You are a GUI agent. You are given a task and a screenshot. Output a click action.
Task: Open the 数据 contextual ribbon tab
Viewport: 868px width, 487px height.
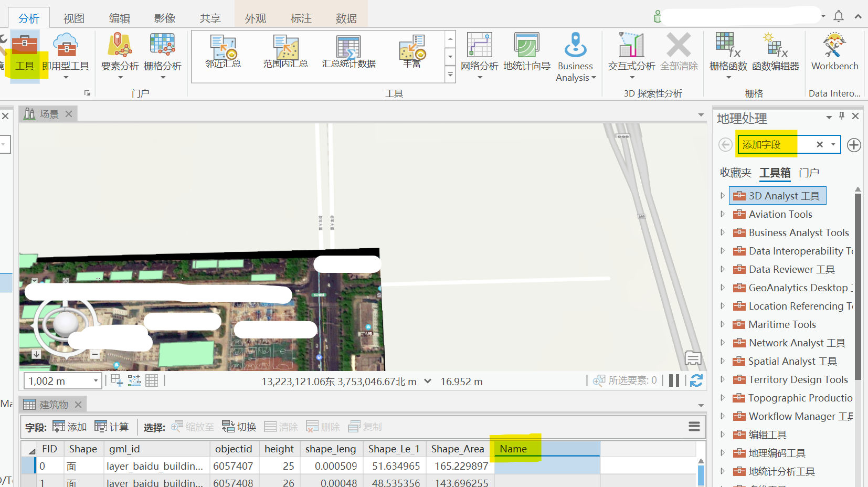point(346,18)
